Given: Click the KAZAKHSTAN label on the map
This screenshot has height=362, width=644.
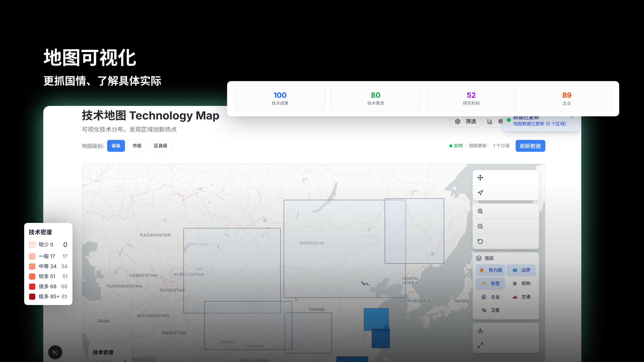Looking at the screenshot, I should pos(155,235).
